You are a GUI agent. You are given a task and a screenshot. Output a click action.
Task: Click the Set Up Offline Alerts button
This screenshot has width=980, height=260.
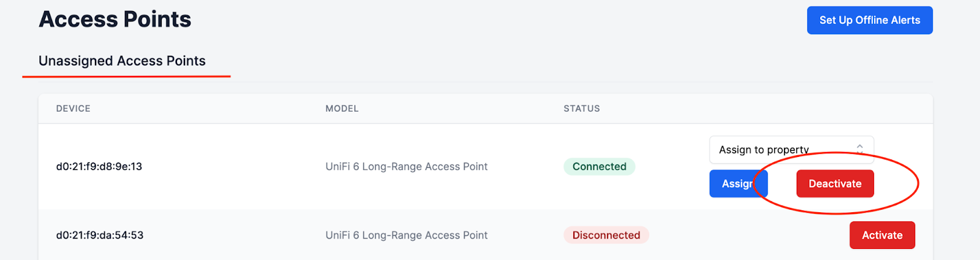coord(870,20)
